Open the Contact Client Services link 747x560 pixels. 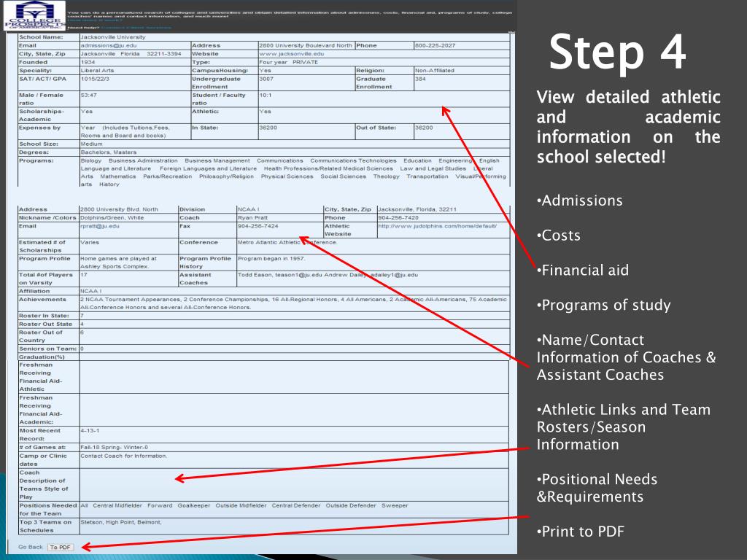point(136,28)
